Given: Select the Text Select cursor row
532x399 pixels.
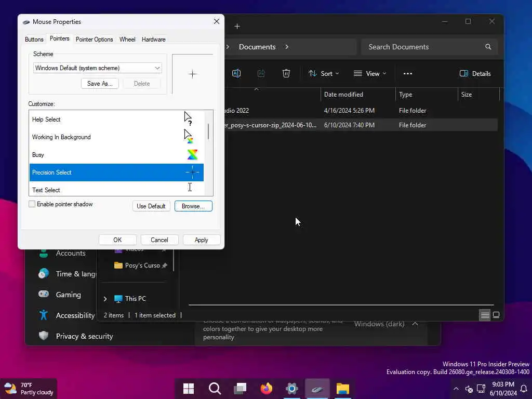Looking at the screenshot, I should [x=116, y=189].
